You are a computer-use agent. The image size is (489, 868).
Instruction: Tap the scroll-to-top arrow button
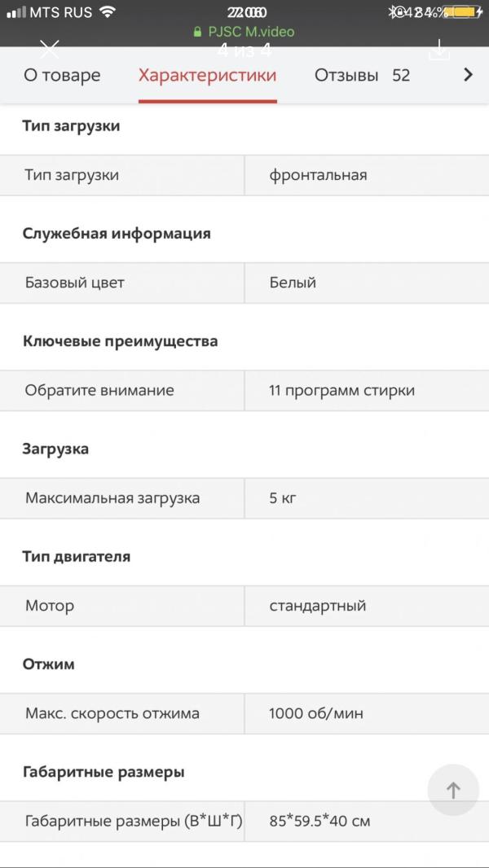453,790
